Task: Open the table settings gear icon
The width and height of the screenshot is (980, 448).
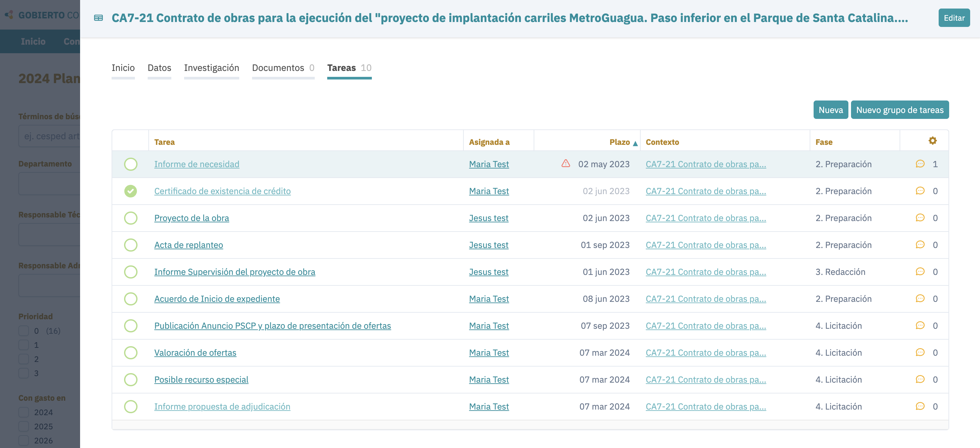Action: (x=932, y=141)
